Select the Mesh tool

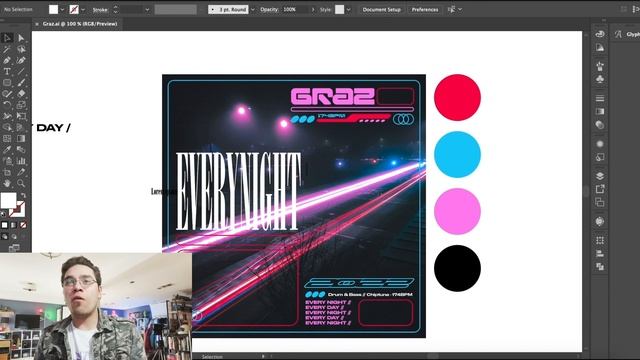[x=7, y=138]
